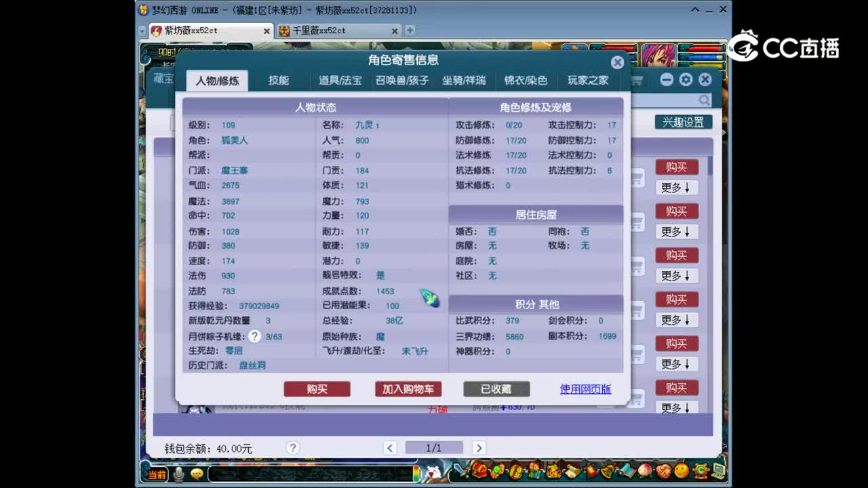Open the shopping cart icon beside the tabs
Image resolution: width=868 pixels, height=488 pixels.
point(637,80)
